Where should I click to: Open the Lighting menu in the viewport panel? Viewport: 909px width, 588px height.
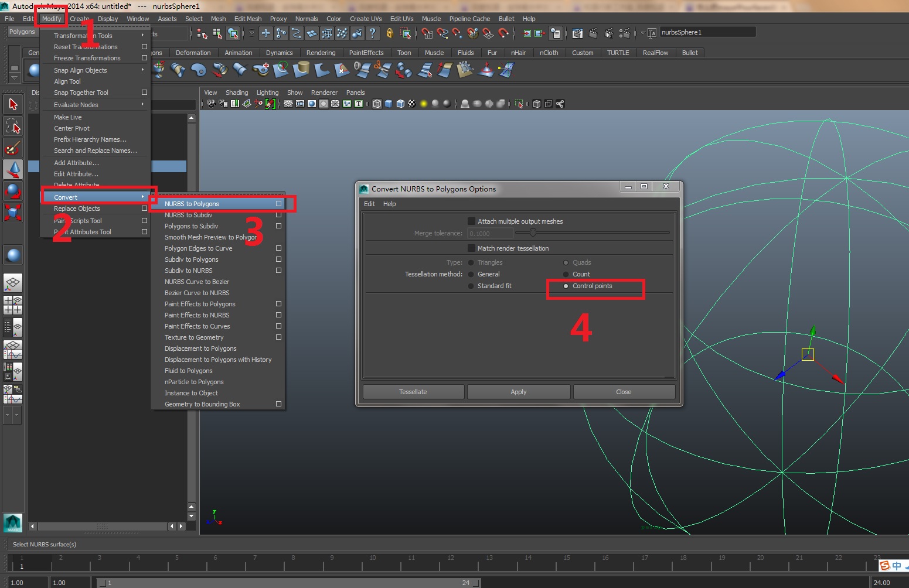click(x=267, y=92)
